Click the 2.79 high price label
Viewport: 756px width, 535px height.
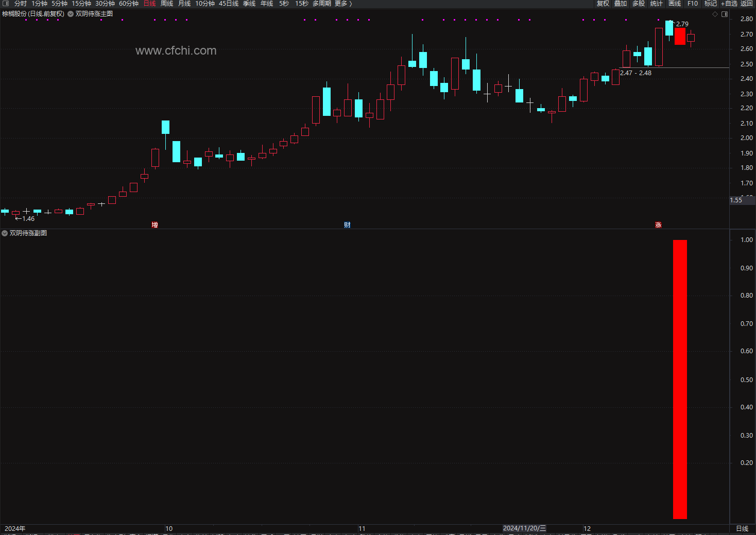point(682,24)
